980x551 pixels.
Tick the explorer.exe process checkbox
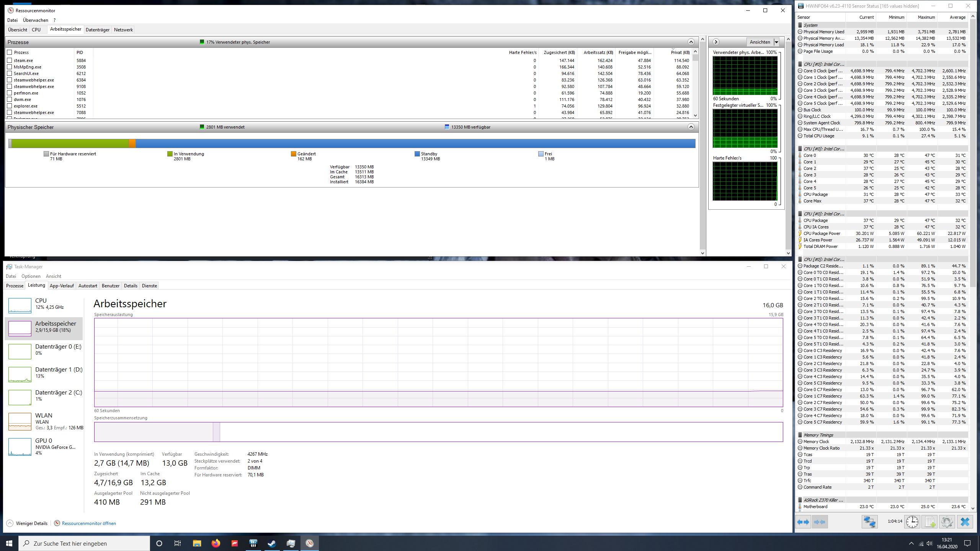click(x=10, y=106)
